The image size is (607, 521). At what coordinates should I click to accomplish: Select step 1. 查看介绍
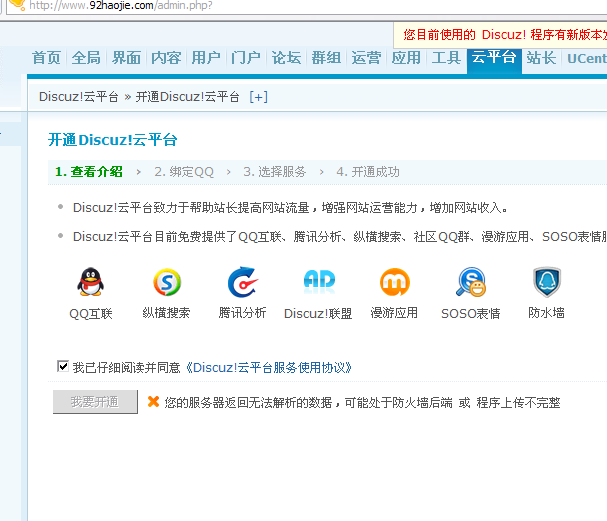pyautogui.click(x=89, y=171)
